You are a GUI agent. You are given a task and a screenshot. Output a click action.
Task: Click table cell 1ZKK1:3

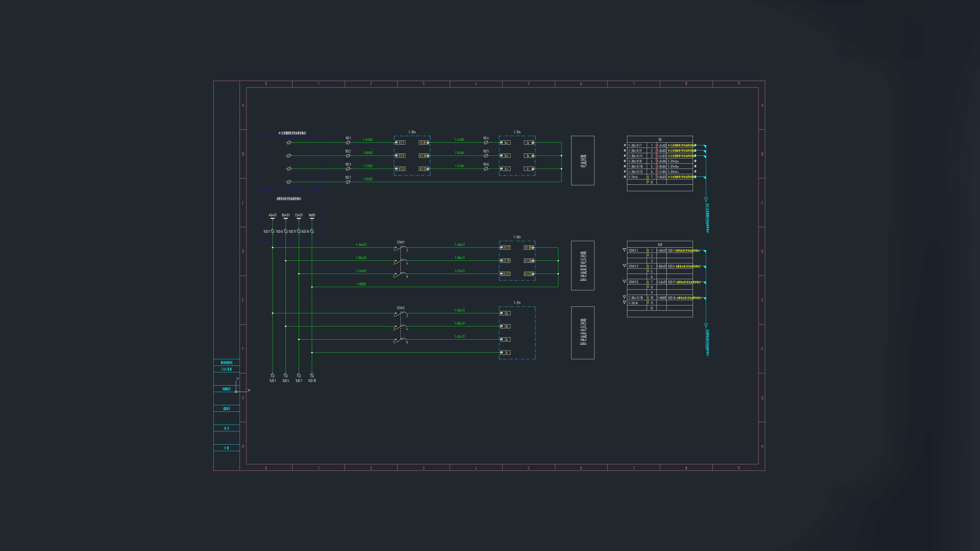point(637,266)
